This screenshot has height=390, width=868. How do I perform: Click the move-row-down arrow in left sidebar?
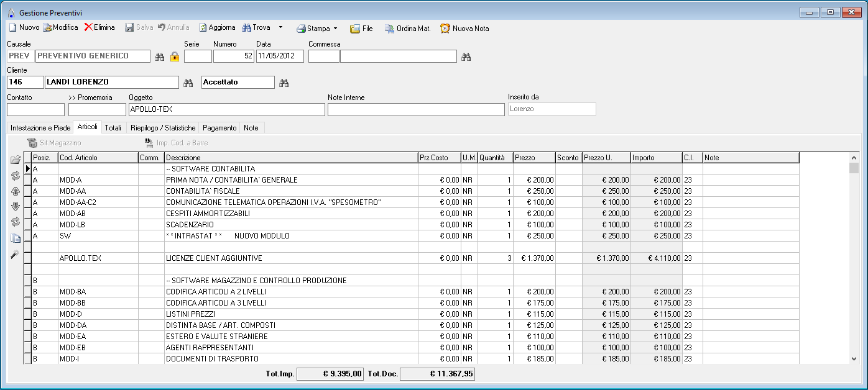[16, 207]
